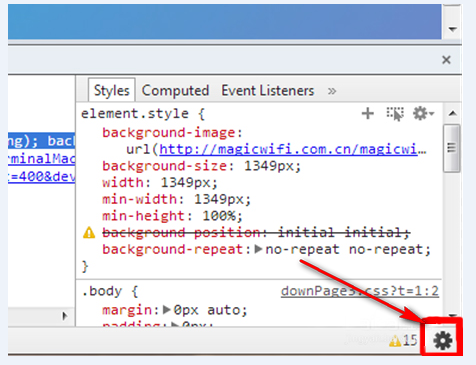The width and height of the screenshot is (476, 365).
Task: Open the Event Listeners tab
Action: pyautogui.click(x=268, y=91)
